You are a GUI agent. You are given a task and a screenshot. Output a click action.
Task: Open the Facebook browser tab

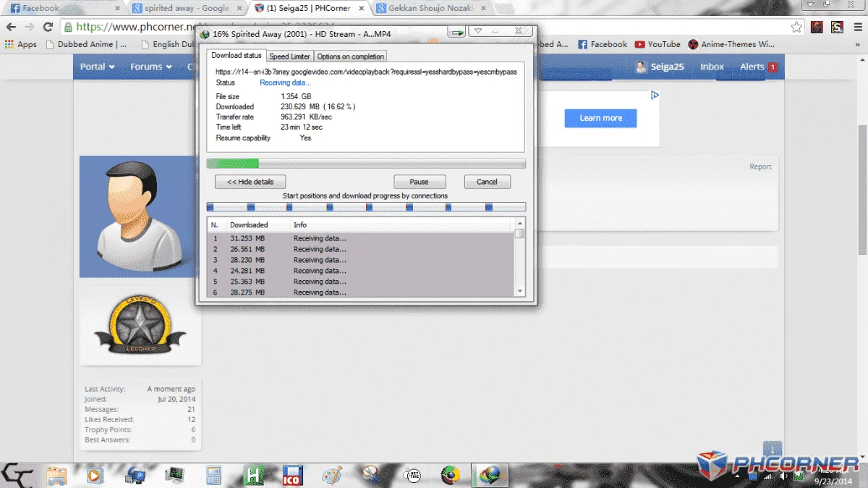(x=65, y=9)
